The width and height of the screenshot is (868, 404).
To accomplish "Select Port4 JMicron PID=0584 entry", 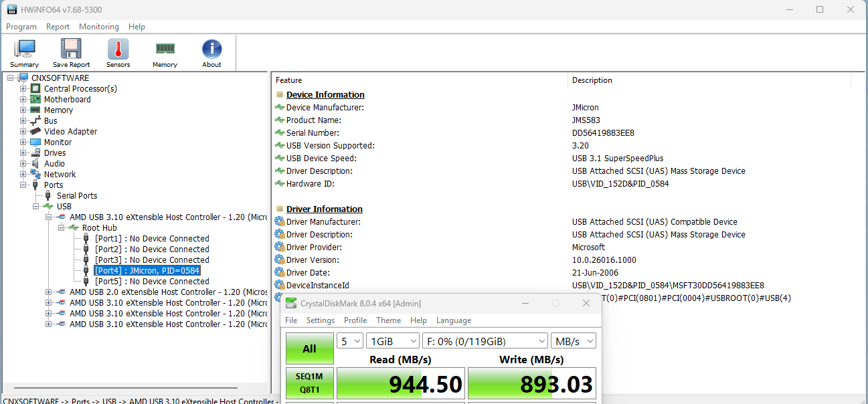I will coord(147,271).
